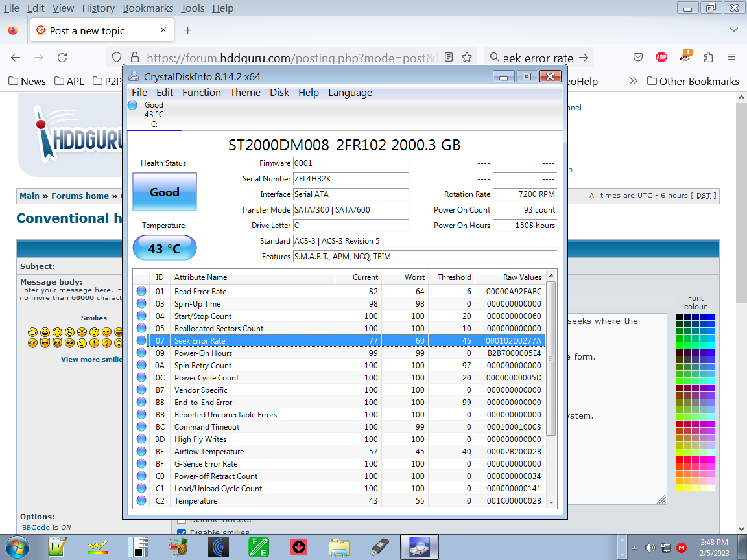Click the Firmware field 0001

351,163
